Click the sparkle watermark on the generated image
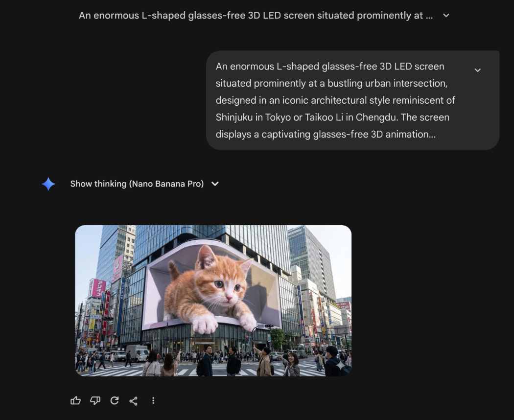The width and height of the screenshot is (514, 420). point(340,365)
